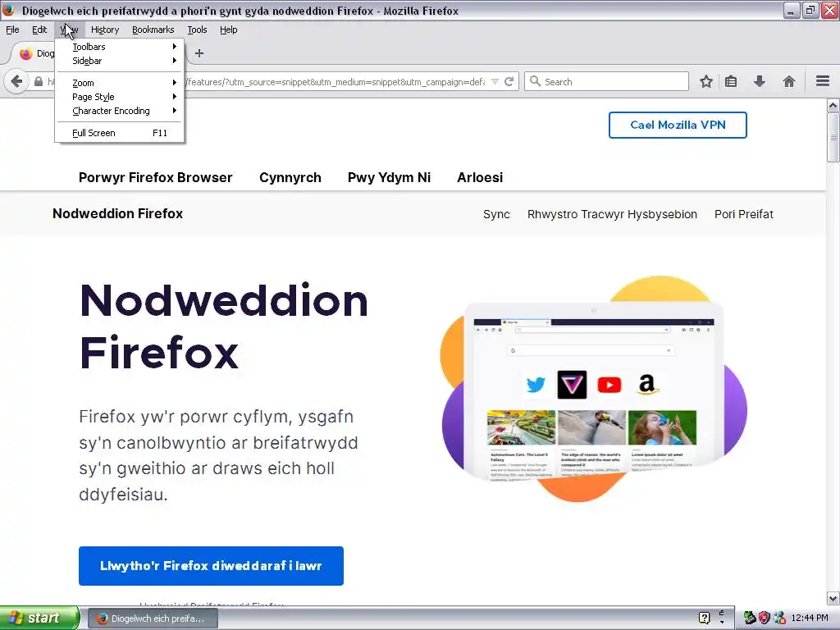Open the Cynnyrch nav link
The image size is (840, 630).
point(290,177)
